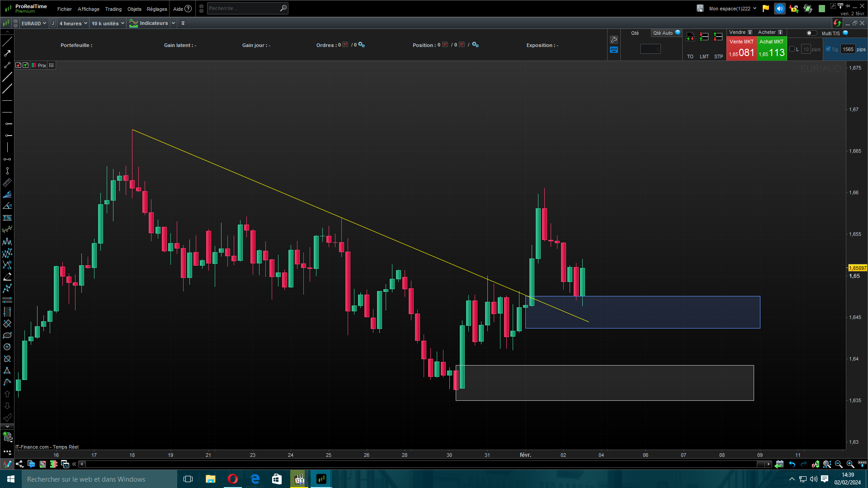Select the LMT limit order icon
868x488 pixels.
pos(704,37)
